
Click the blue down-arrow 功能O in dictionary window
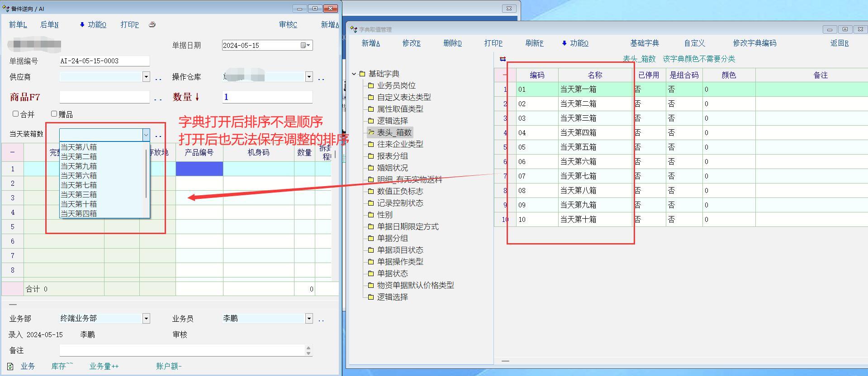574,43
